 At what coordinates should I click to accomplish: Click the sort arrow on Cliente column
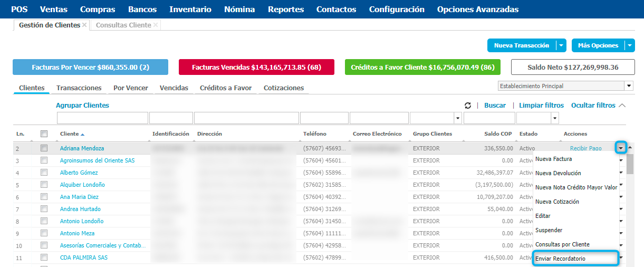coord(82,135)
